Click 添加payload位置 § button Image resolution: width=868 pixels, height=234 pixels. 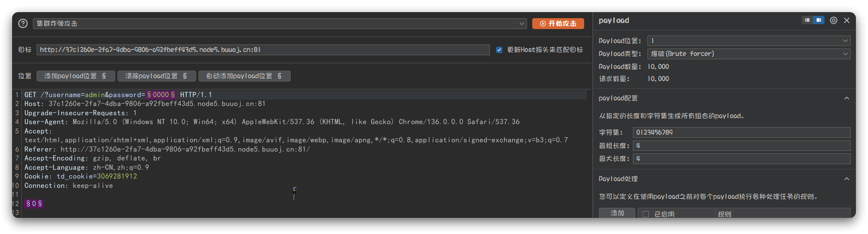76,76
